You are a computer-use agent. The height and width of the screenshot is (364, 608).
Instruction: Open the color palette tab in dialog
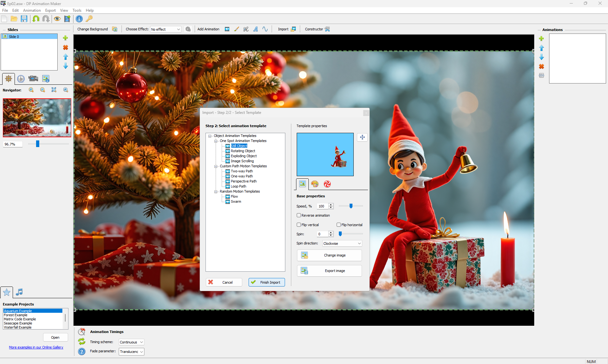[x=314, y=184]
